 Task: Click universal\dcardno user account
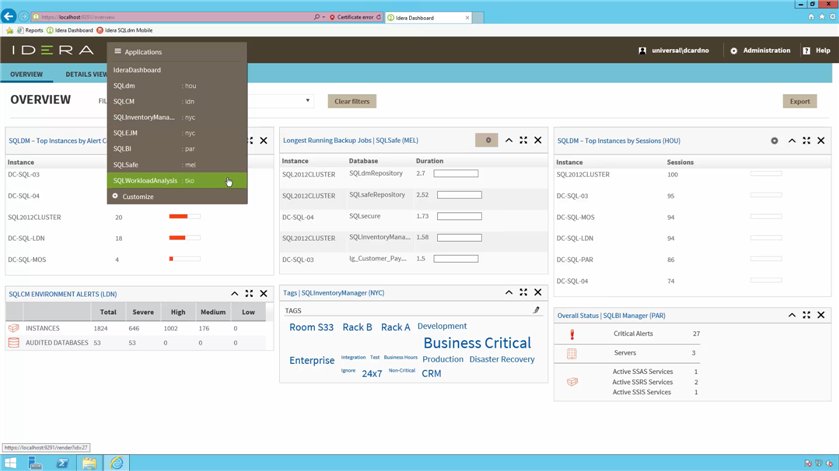674,50
